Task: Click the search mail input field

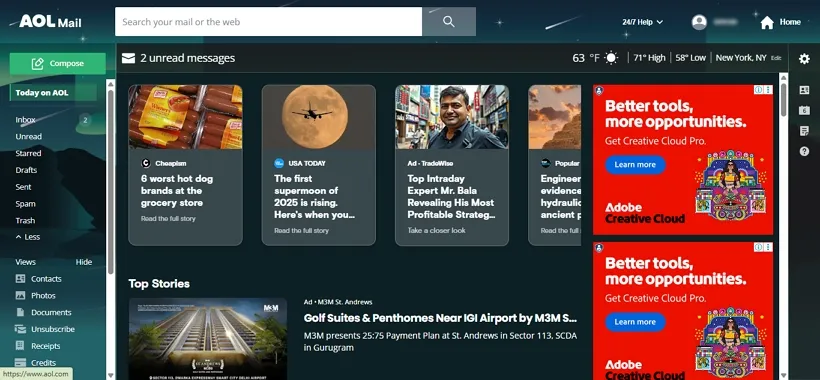Action: click(x=268, y=21)
